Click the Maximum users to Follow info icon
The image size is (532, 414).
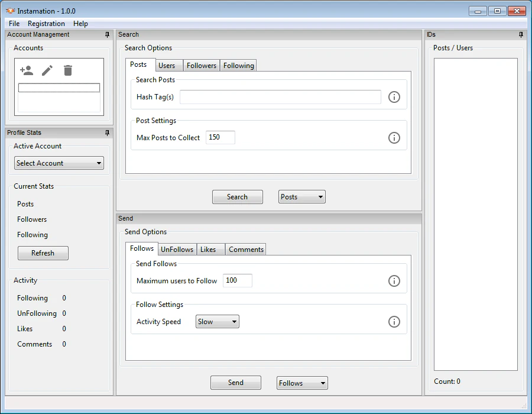(394, 281)
